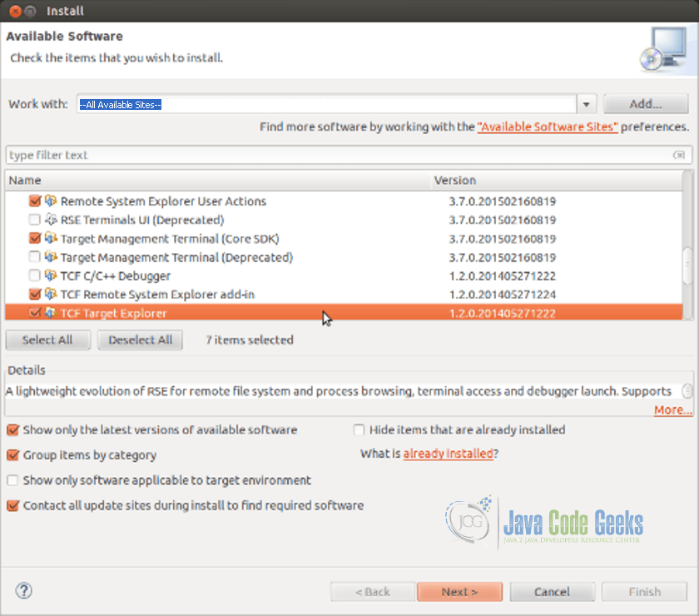Image resolution: width=699 pixels, height=616 pixels.
Task: Uncheck Target Management Terminal (Core SDK)
Action: [34, 239]
